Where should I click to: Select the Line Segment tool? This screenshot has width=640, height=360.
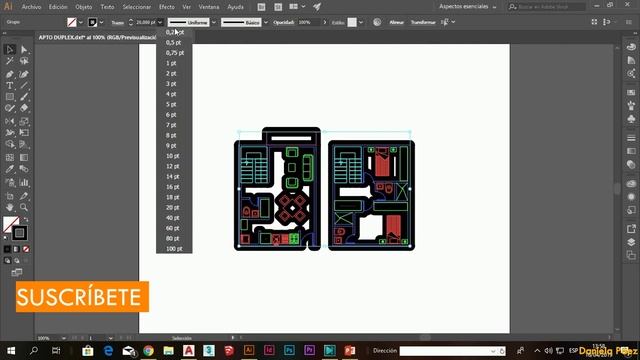click(24, 85)
